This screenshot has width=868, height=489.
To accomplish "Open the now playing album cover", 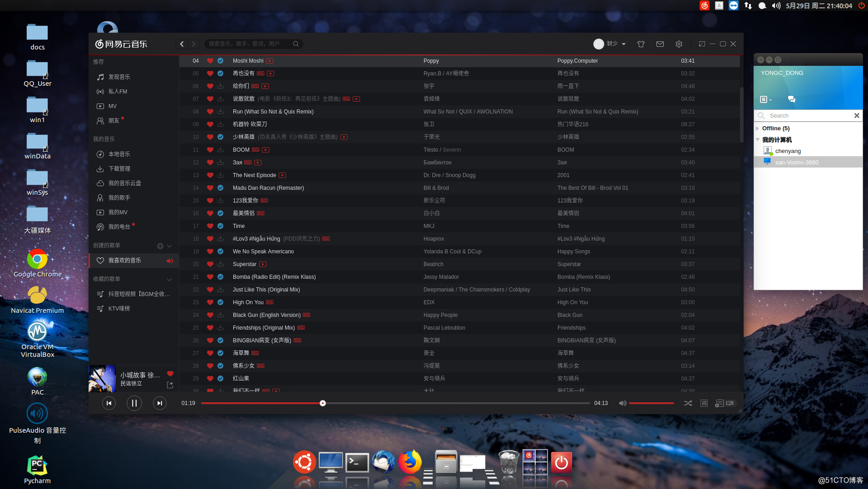I will click(x=102, y=379).
